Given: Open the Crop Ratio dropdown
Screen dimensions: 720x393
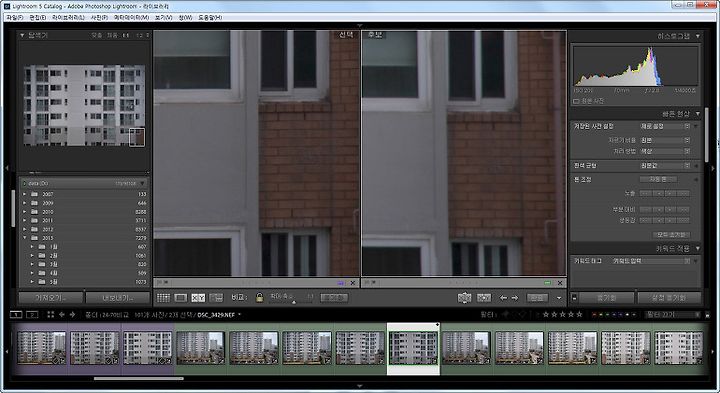Looking at the screenshot, I should (x=664, y=140).
